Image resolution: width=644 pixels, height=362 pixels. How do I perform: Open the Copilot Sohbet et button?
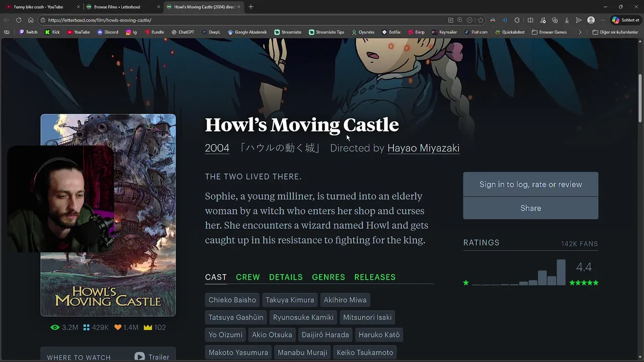625,20
